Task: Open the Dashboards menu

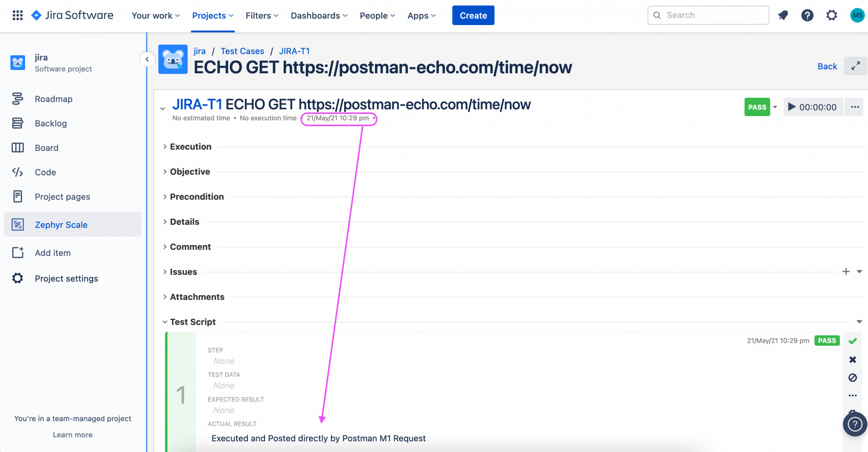Action: [316, 15]
